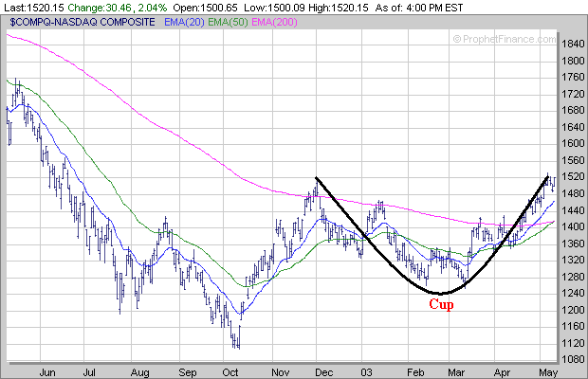
Task: Click the EMA(20) legend label
Action: [x=184, y=23]
